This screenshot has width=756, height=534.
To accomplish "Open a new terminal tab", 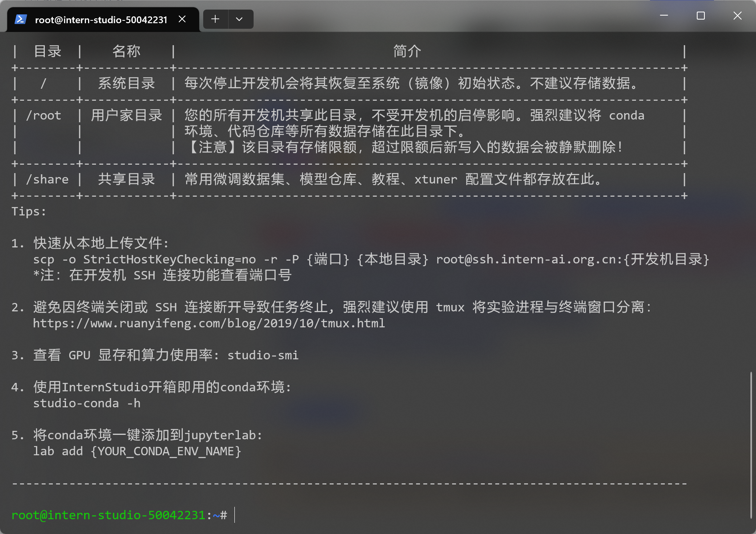I will pos(215,19).
